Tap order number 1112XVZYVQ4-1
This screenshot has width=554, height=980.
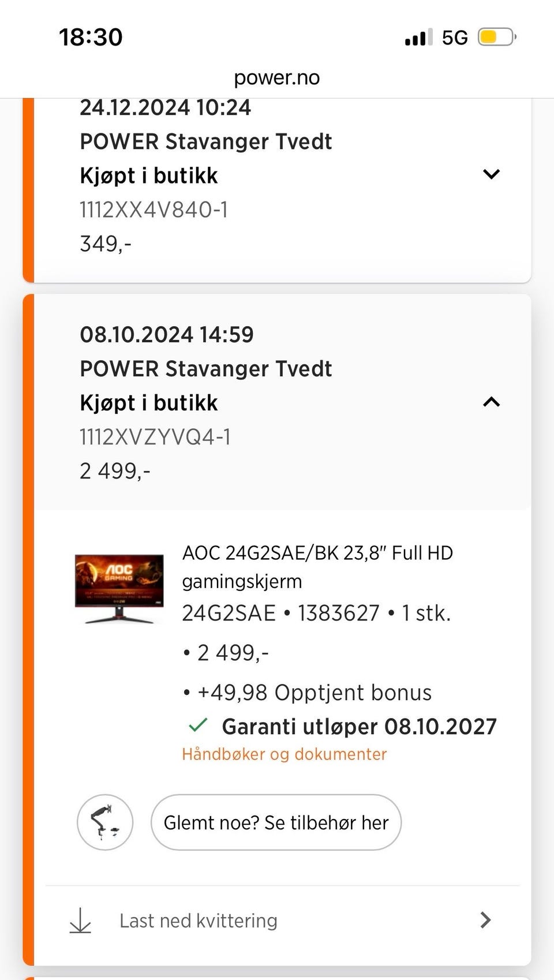click(155, 437)
